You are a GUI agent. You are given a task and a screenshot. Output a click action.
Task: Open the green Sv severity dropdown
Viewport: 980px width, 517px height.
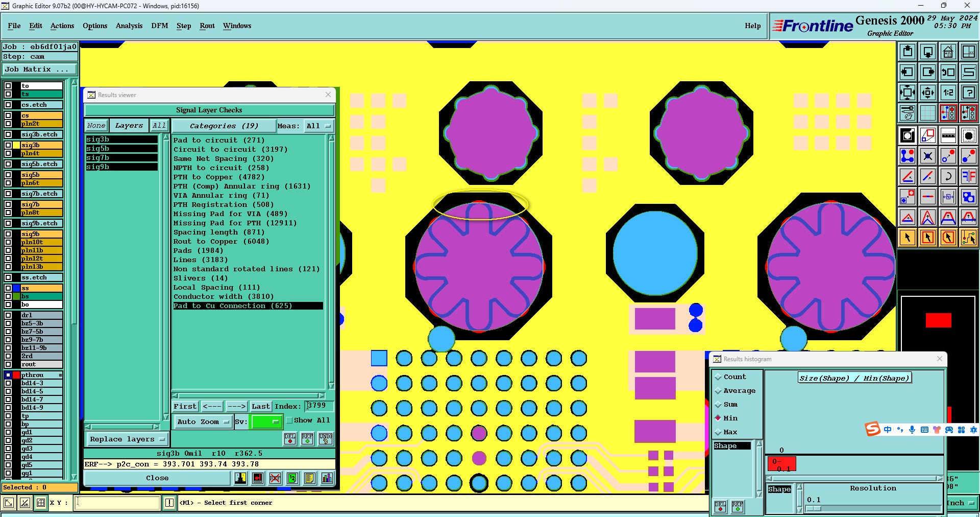coord(266,421)
